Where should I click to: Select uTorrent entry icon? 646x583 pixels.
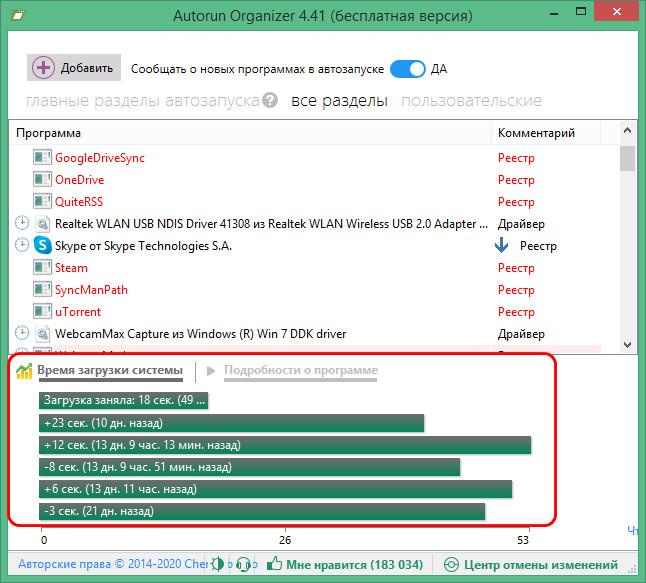click(42, 311)
